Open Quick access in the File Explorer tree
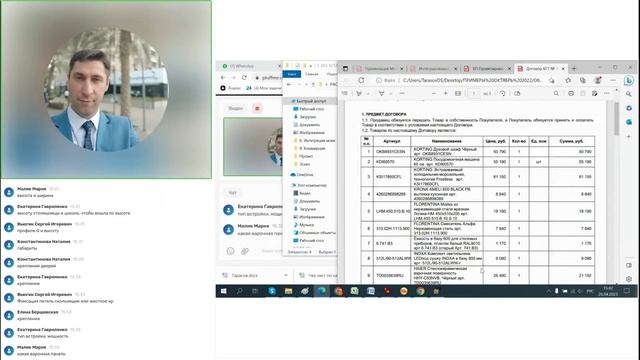 click(x=311, y=101)
